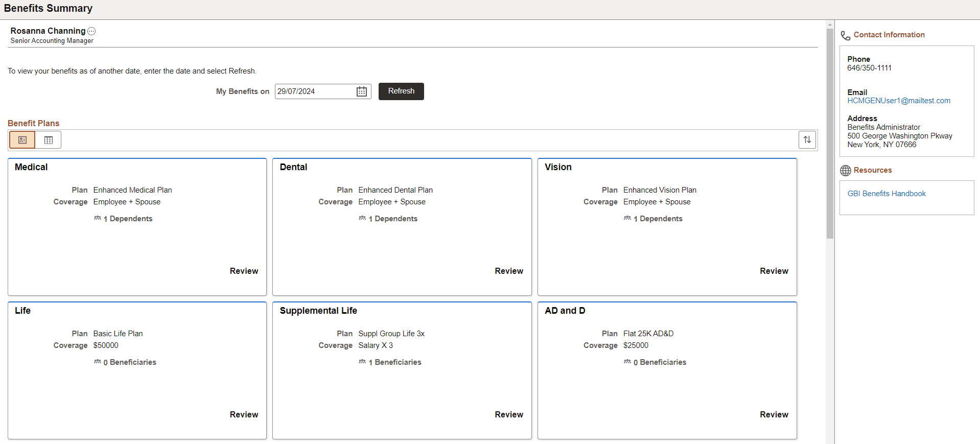This screenshot has height=444, width=980.
Task: Click '1 Dependents' in Medical card
Action: coord(128,219)
